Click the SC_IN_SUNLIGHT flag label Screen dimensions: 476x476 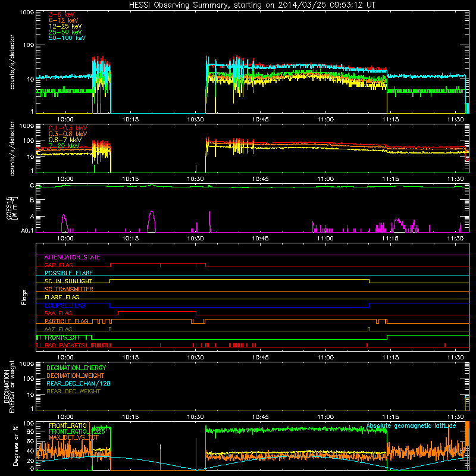pos(68,281)
